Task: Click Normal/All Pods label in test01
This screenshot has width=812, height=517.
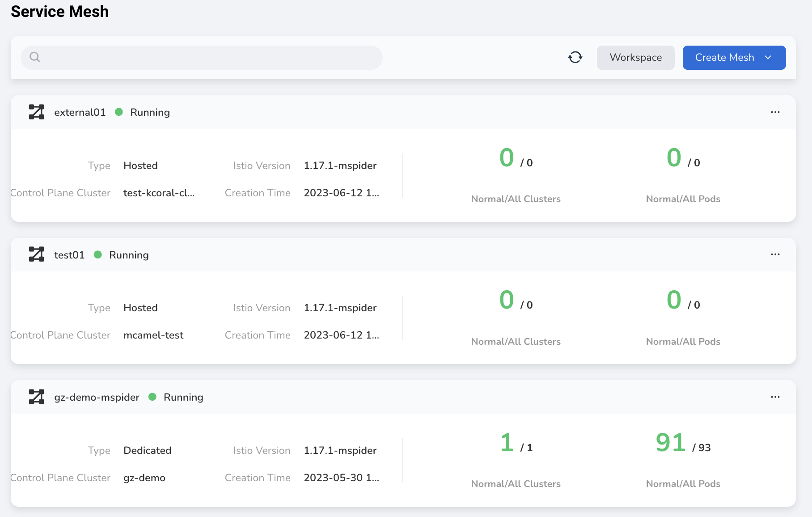Action: tap(683, 342)
